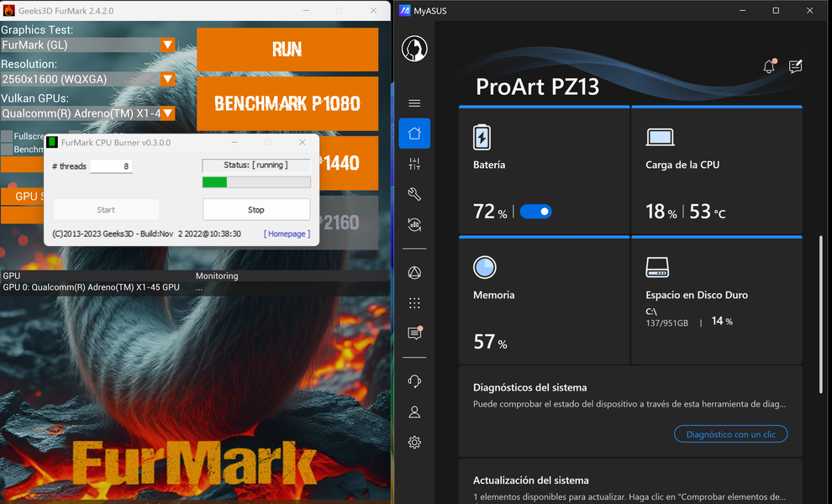Click the notification bell icon
832x504 pixels.
click(x=769, y=66)
